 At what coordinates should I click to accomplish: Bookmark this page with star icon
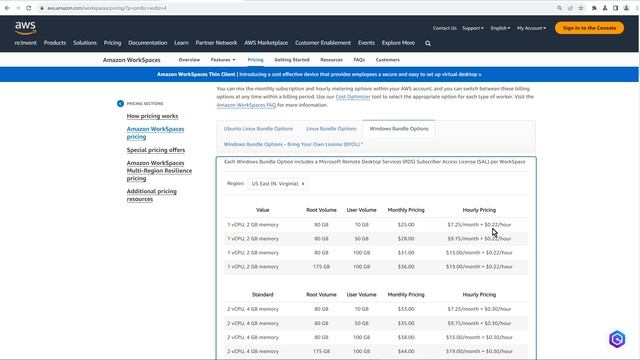pos(581,8)
